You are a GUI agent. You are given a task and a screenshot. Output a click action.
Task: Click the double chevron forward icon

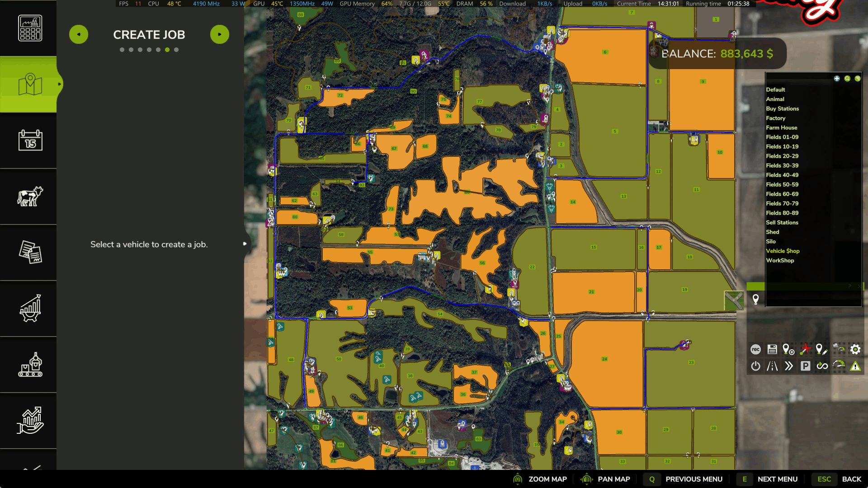pyautogui.click(x=788, y=366)
